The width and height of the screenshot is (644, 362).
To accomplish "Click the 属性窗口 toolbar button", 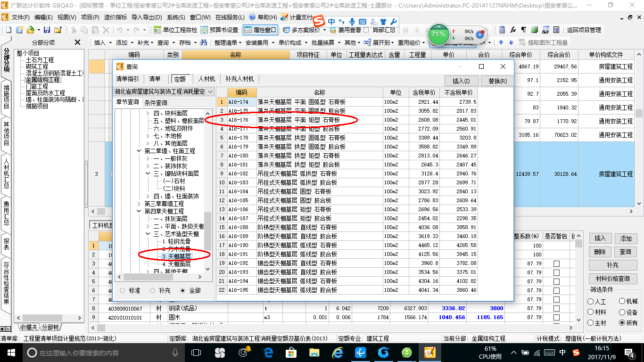I will 260,30.
